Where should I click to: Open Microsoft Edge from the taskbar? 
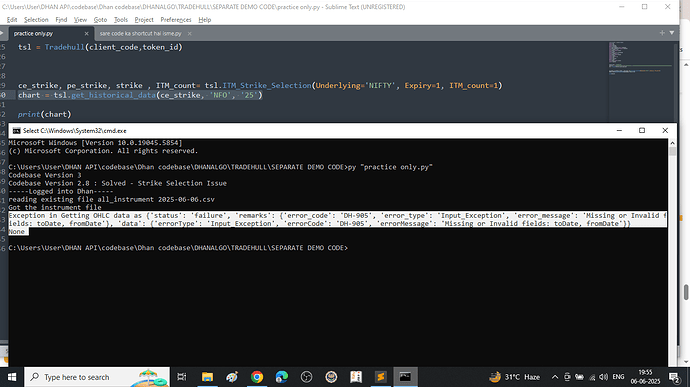coord(282,377)
